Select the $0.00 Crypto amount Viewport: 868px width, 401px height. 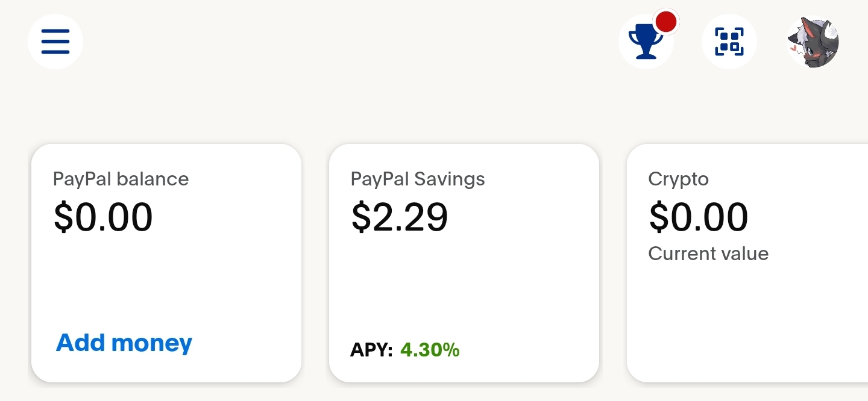(699, 217)
